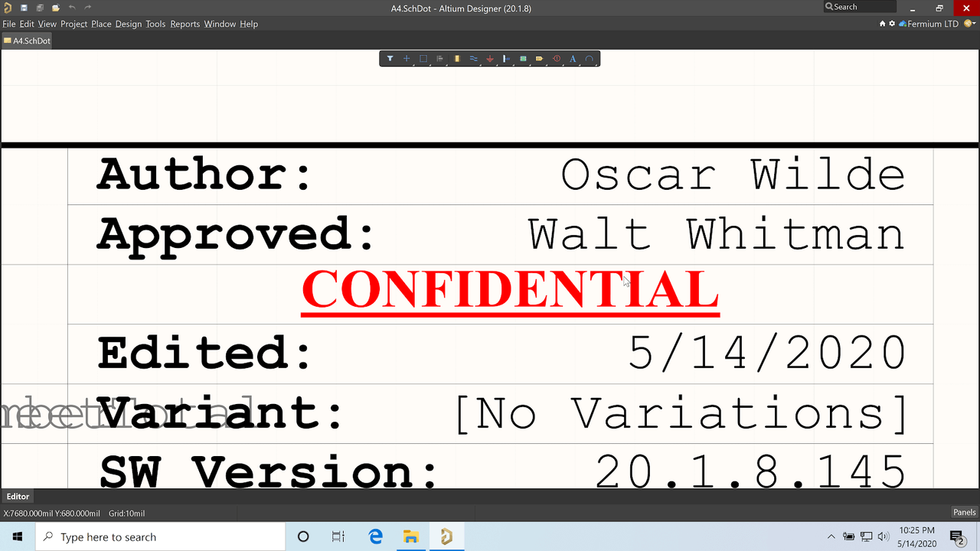Open the Design menu
The width and height of the screenshot is (980, 551).
(129, 24)
